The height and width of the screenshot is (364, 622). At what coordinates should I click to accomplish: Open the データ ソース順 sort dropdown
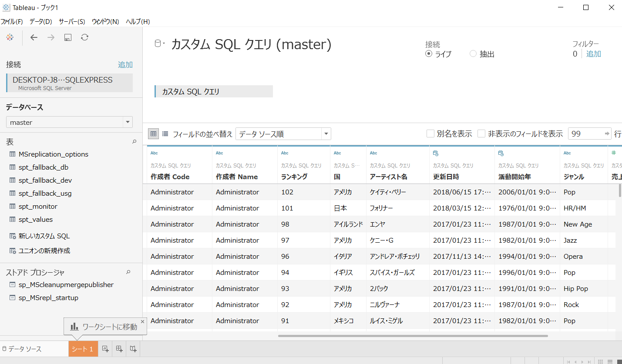click(326, 134)
